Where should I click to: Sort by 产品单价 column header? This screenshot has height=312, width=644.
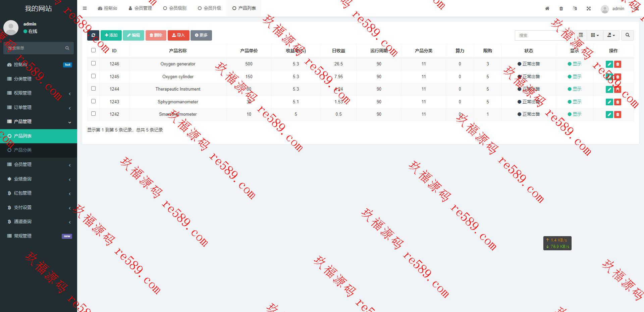[249, 51]
